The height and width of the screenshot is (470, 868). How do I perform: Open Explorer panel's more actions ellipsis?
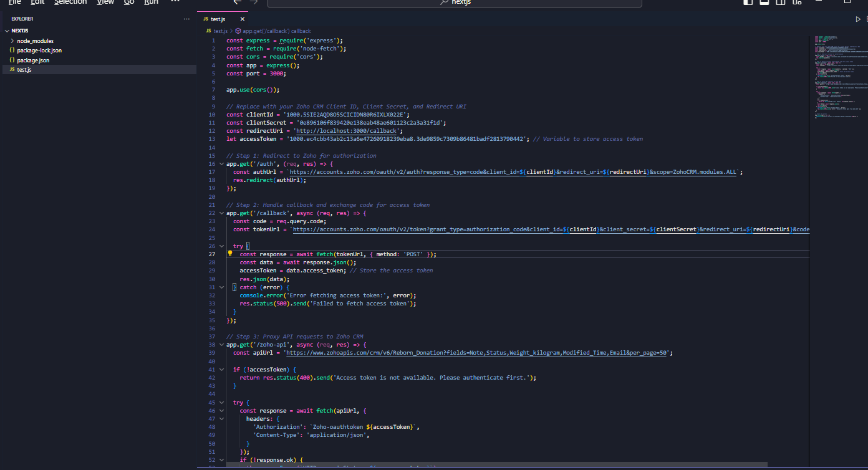186,19
